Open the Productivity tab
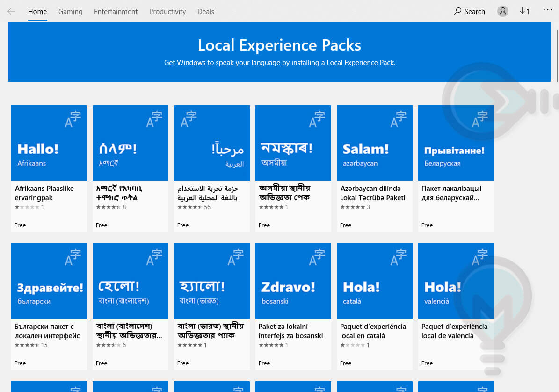Image resolution: width=559 pixels, height=392 pixels. 167,12
